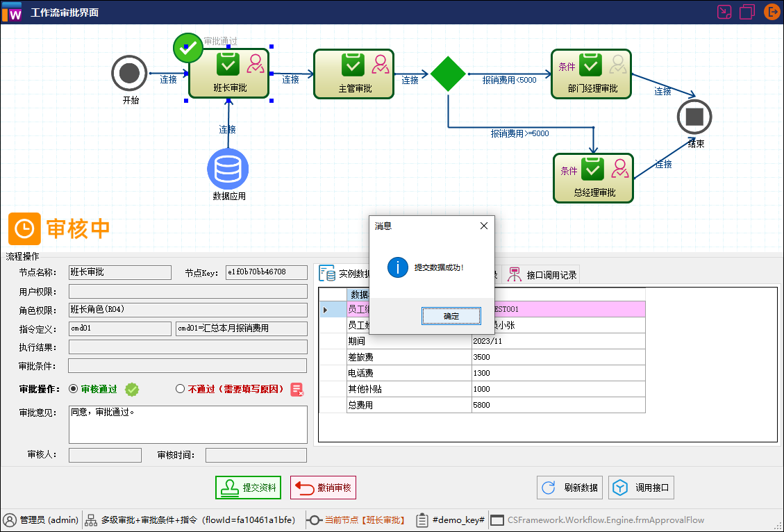The width and height of the screenshot is (784, 532).
Task: Select the 总经理审批 workflow node
Action: click(x=594, y=178)
